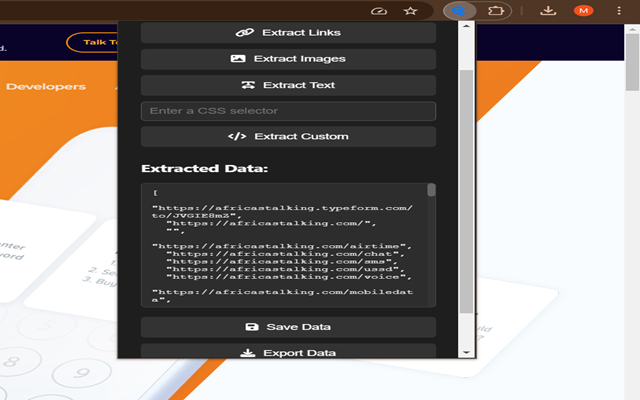Open the browser Downloads icon

tap(548, 11)
